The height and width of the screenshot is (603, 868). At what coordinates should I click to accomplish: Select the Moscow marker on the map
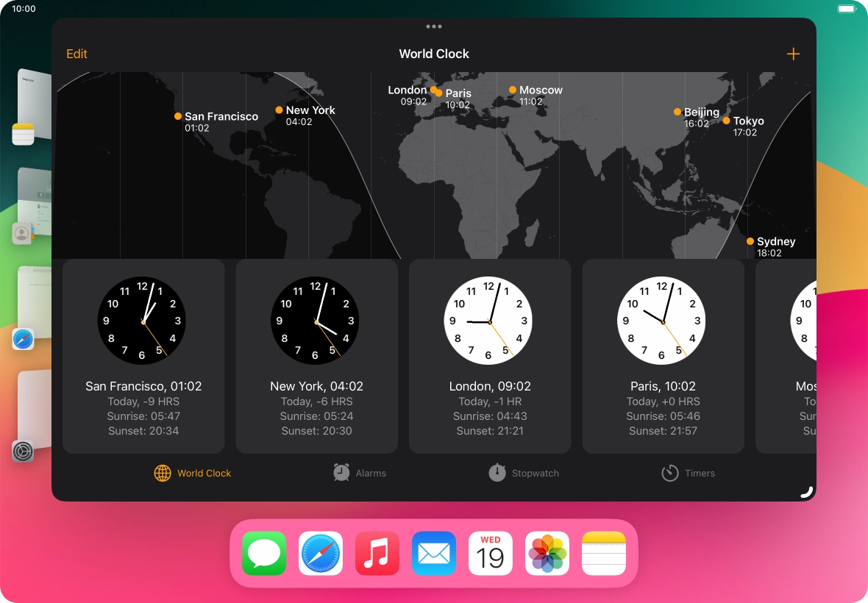pyautogui.click(x=512, y=90)
